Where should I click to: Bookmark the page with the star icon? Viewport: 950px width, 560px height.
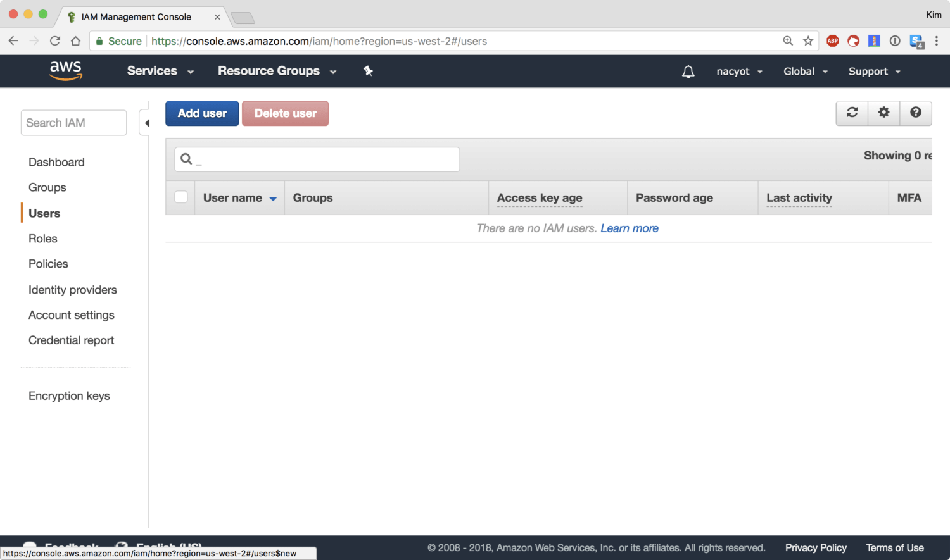(808, 41)
